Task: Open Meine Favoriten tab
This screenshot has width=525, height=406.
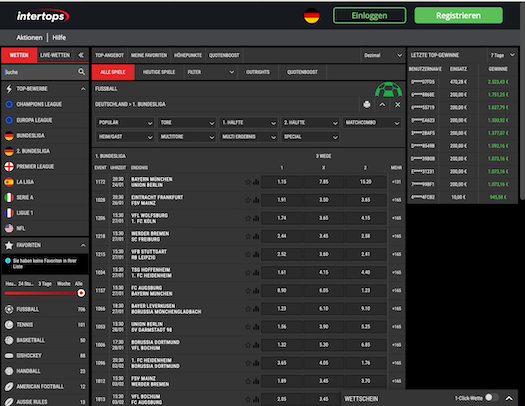Action: (x=149, y=55)
